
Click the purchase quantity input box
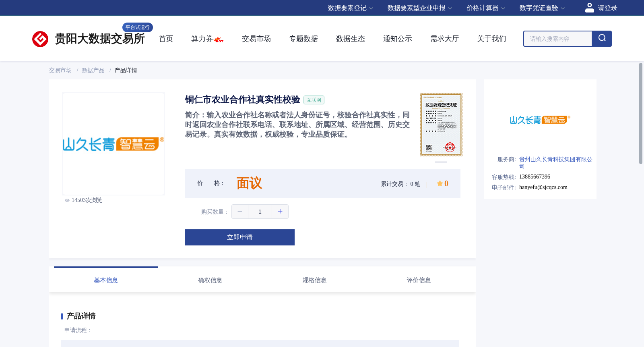(x=260, y=212)
